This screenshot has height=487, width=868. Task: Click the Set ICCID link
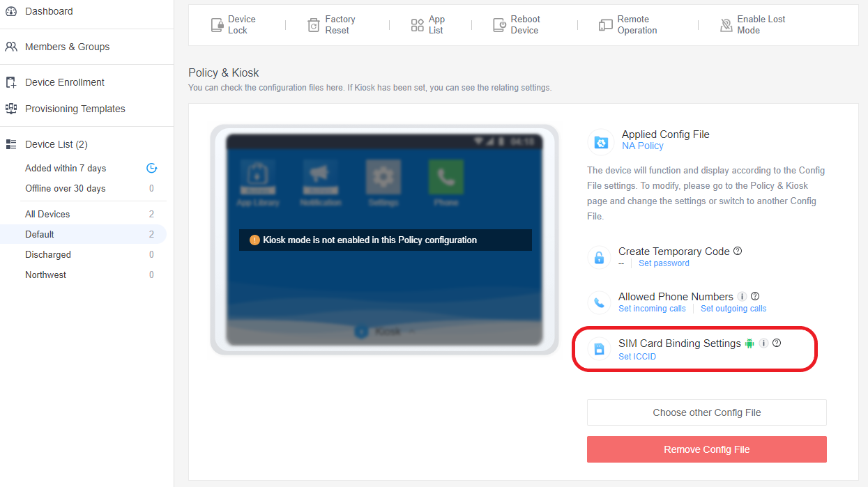[637, 357]
